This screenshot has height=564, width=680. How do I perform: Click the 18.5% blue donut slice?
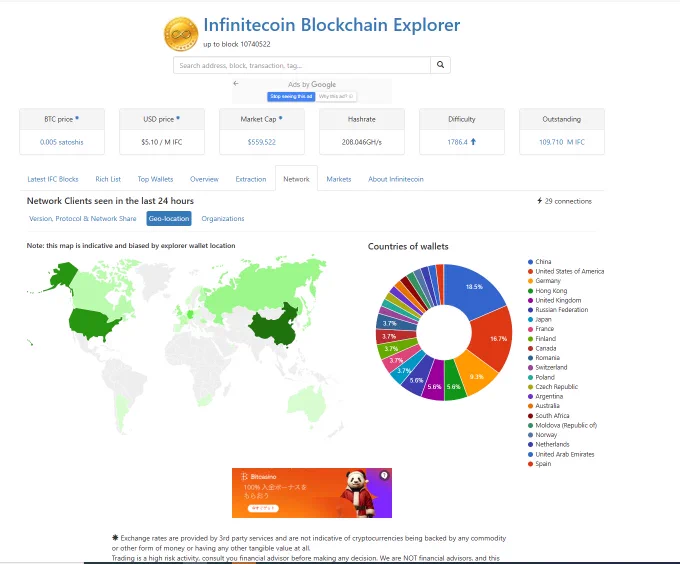coord(473,288)
